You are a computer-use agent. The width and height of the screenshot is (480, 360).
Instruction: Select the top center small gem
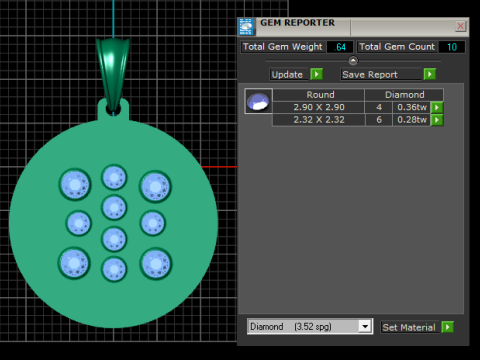(x=114, y=177)
